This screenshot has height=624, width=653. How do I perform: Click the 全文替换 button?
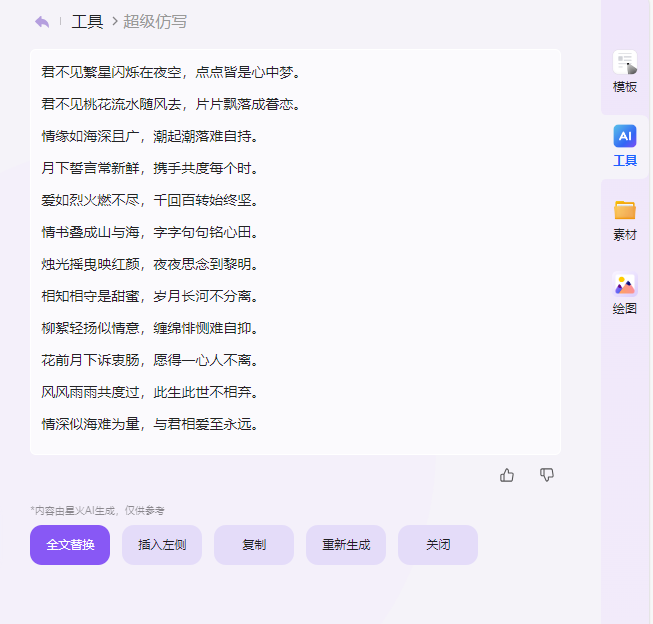(x=70, y=545)
